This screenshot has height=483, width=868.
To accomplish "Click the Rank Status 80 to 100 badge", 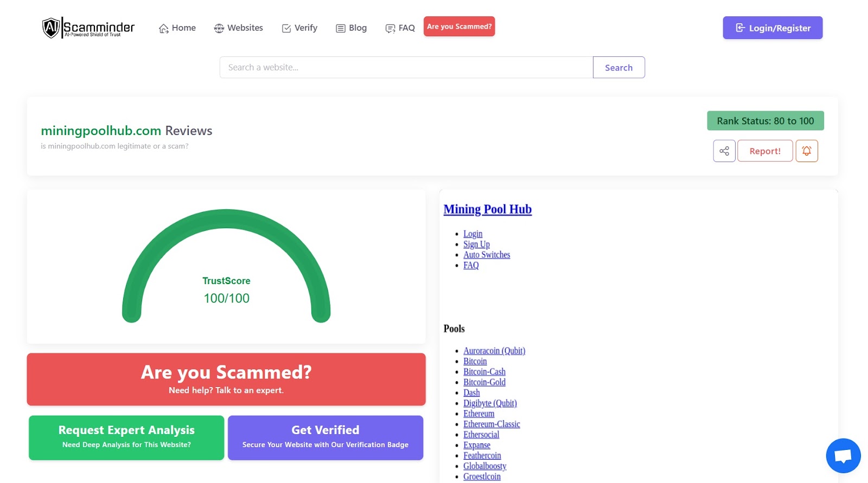I will point(765,121).
